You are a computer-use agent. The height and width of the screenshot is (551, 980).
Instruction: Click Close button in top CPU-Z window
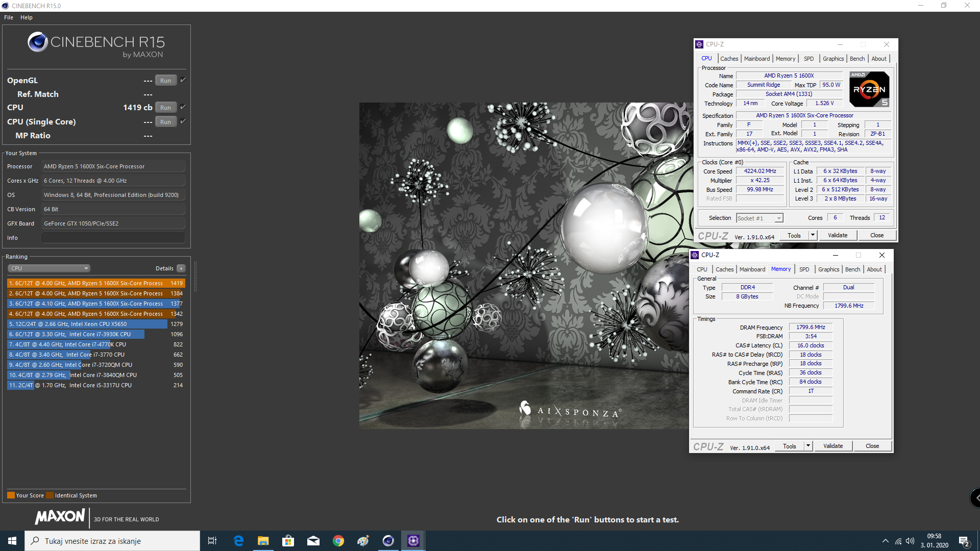[877, 236]
